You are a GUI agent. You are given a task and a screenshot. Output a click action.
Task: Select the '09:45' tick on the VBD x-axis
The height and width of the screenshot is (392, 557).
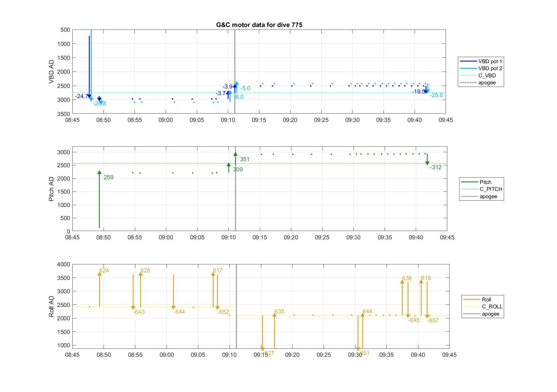point(446,120)
